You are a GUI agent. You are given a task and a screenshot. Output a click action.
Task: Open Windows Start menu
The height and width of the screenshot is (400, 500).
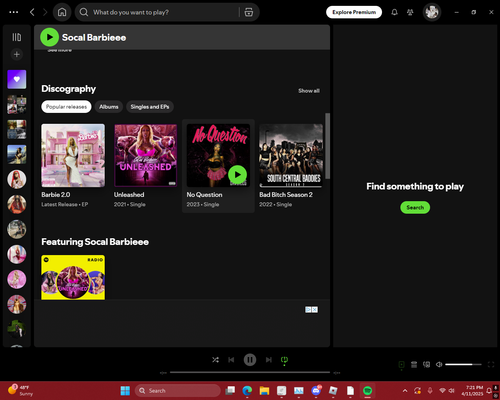(125, 390)
